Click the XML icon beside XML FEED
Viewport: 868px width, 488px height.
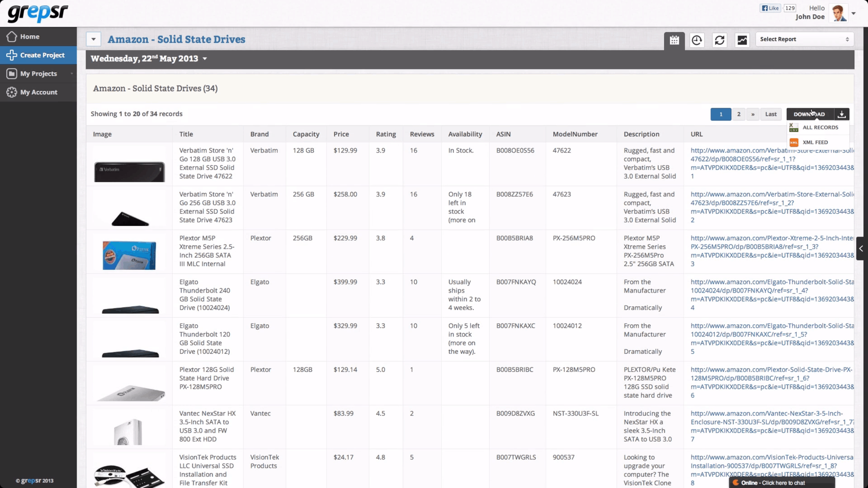tap(794, 142)
